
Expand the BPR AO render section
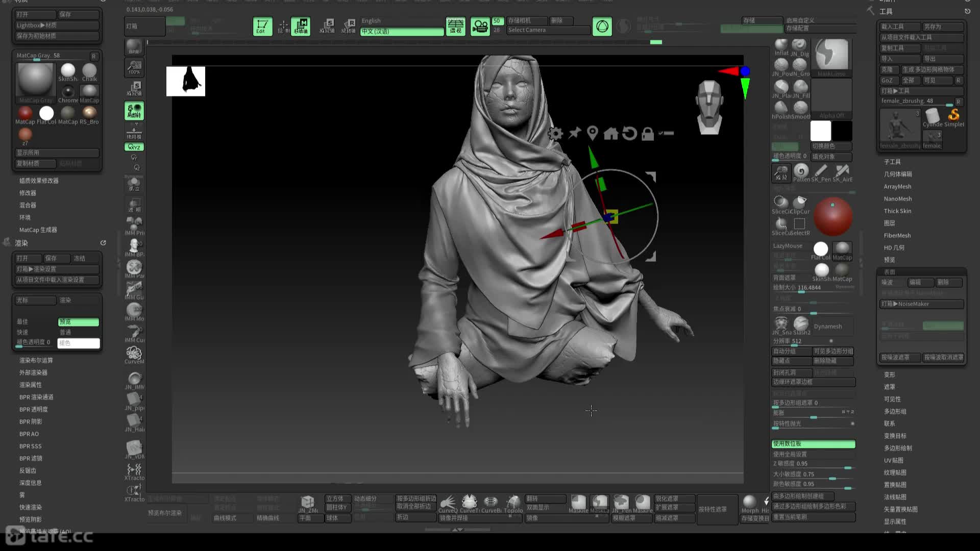(x=29, y=434)
